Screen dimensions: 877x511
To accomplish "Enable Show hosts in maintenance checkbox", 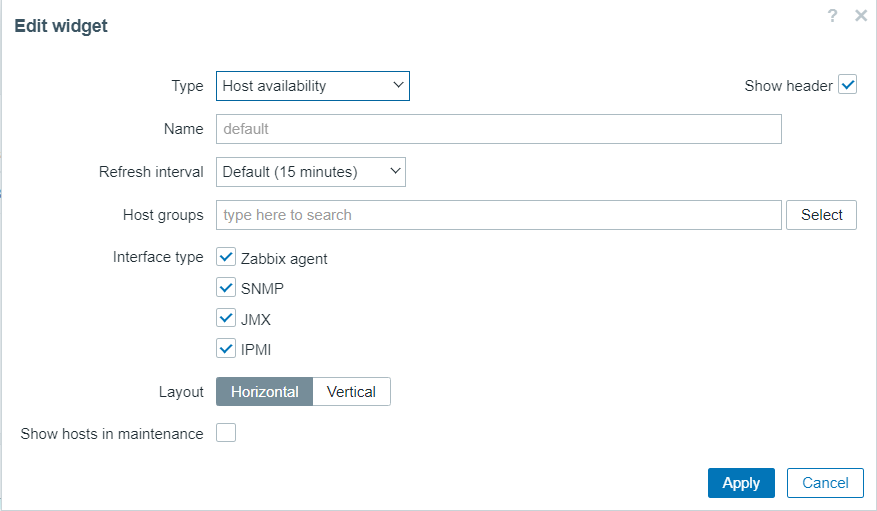I will coord(226,433).
